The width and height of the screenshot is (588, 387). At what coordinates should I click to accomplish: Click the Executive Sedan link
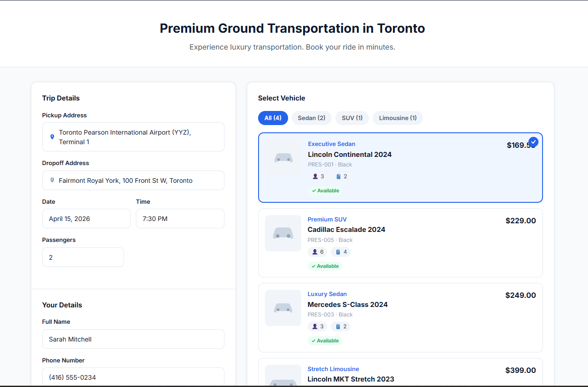[331, 144]
